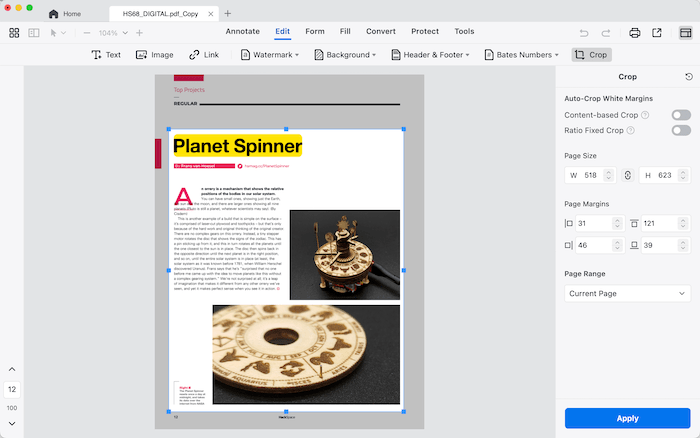This screenshot has width=700, height=438.
Task: Reset crop settings with the reset icon
Action: click(689, 77)
